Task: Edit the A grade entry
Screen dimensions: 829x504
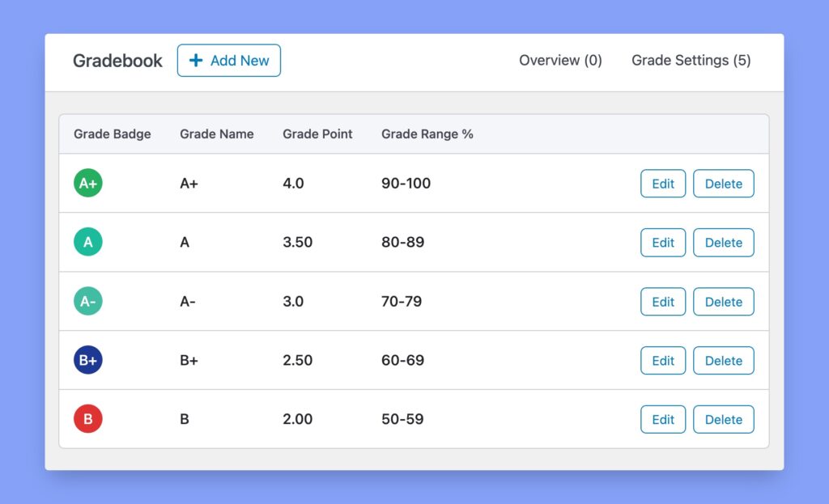Action: click(x=662, y=242)
